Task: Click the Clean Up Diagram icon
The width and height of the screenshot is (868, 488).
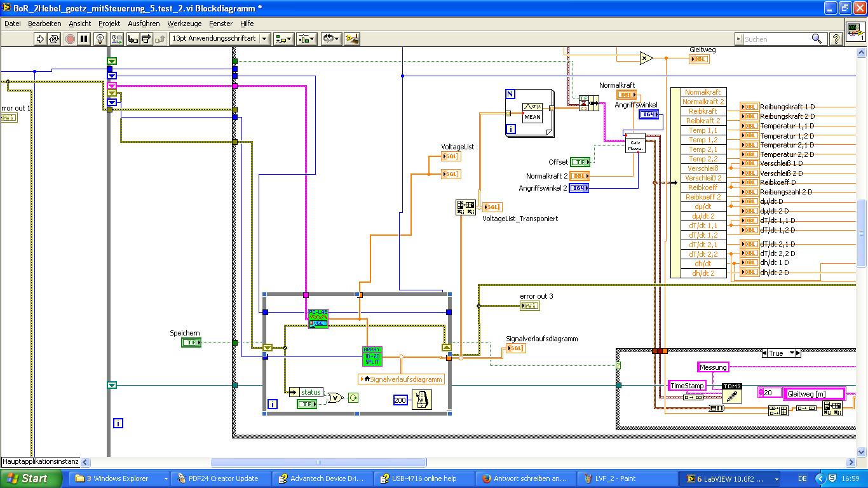Action: tap(352, 39)
